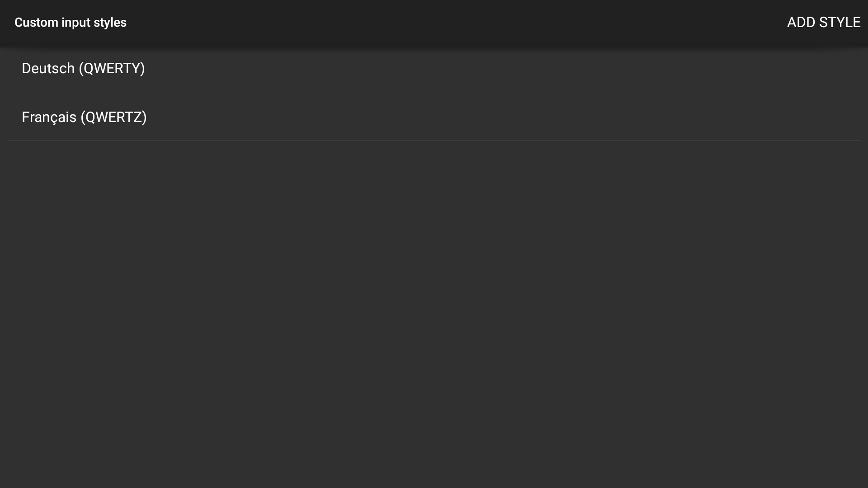Add a new custom input style

pyautogui.click(x=823, y=22)
